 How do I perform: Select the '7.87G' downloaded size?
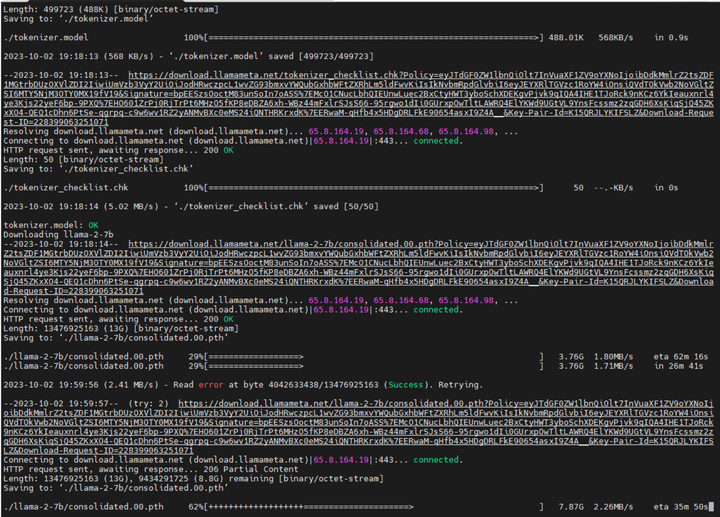coord(571,507)
